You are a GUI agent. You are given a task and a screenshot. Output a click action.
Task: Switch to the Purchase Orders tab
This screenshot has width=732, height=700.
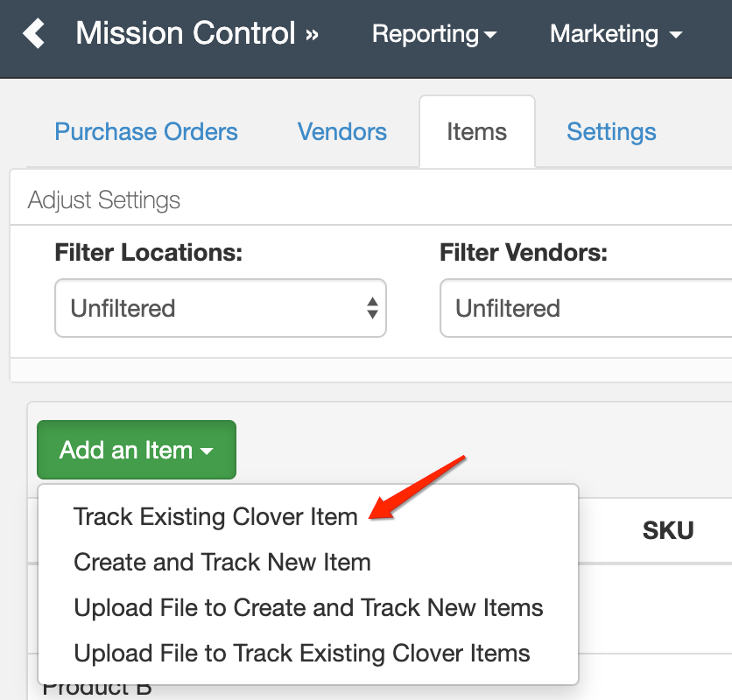(145, 131)
